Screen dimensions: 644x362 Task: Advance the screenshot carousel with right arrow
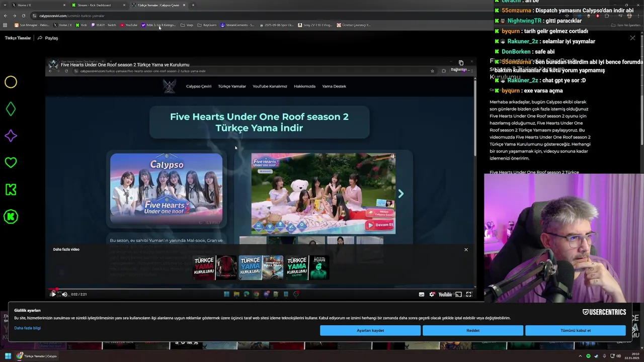click(401, 194)
